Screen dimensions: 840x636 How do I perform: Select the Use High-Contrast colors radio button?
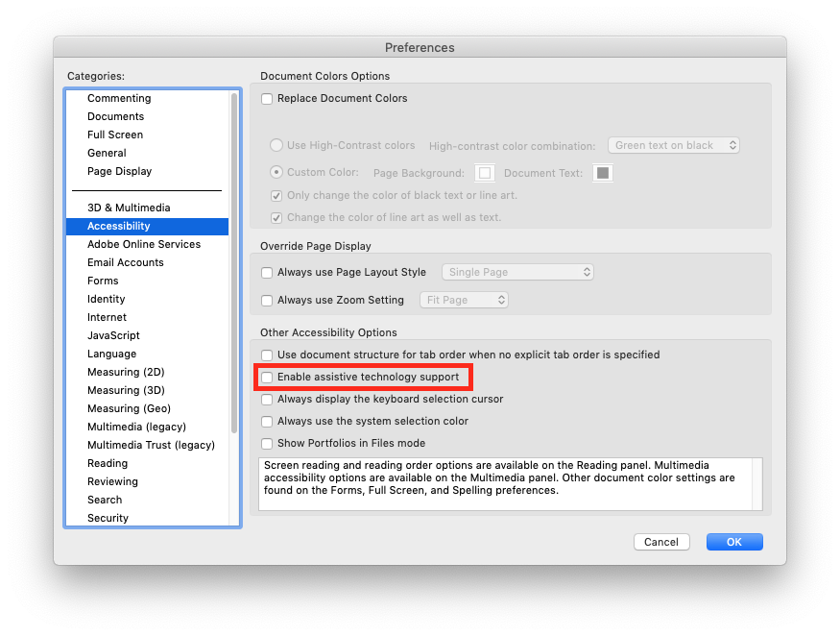(x=277, y=145)
